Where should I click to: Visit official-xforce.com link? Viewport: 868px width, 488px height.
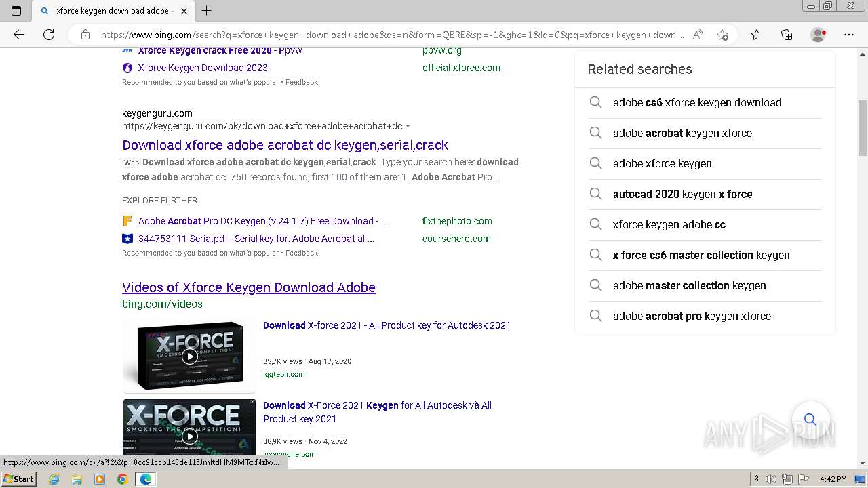point(461,68)
